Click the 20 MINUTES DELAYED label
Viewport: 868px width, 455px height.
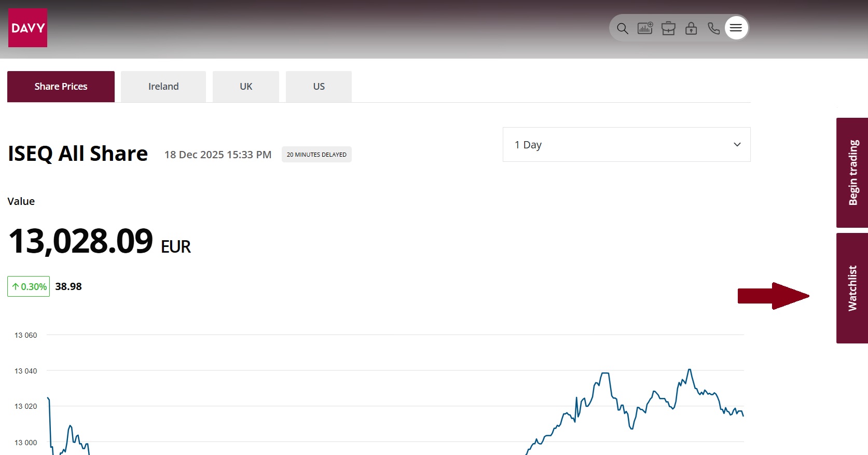pyautogui.click(x=316, y=155)
